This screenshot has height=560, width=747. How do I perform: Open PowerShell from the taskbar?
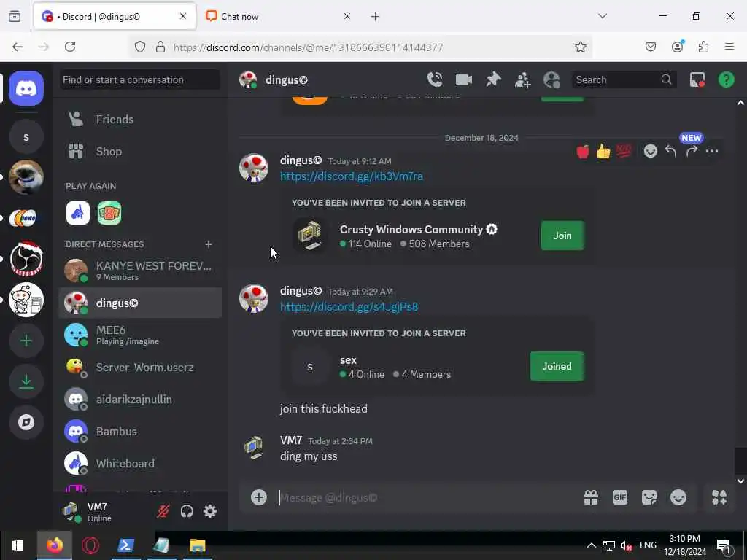coord(125,545)
